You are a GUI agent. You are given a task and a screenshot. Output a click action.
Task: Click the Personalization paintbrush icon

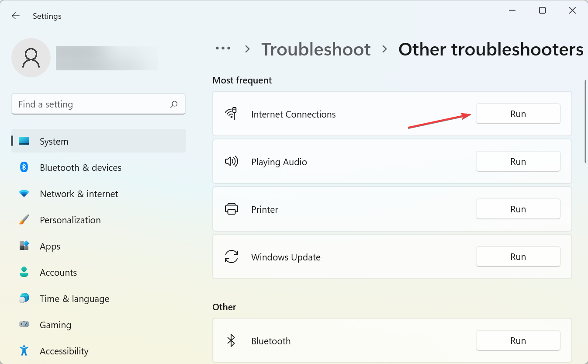24,220
